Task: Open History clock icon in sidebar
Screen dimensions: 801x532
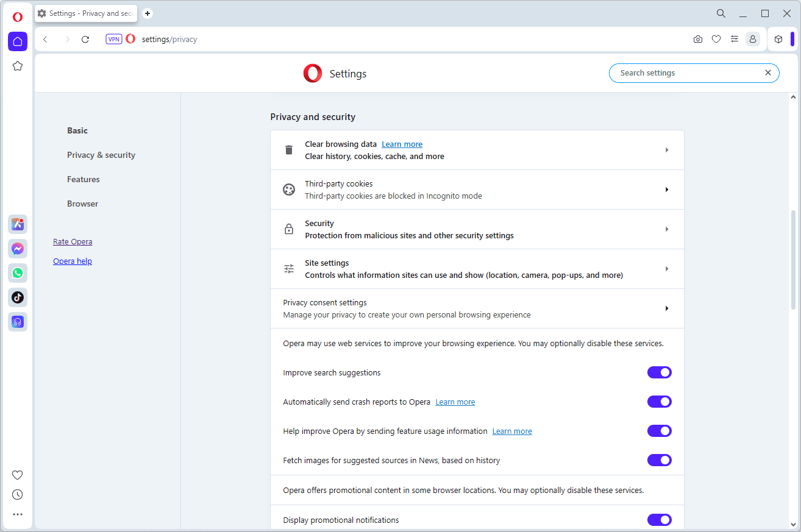Action: (x=18, y=495)
